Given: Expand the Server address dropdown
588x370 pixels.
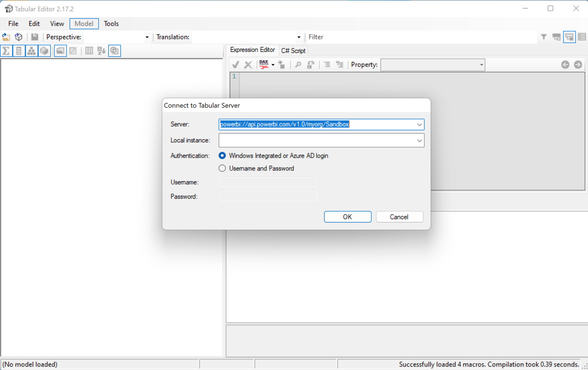Looking at the screenshot, I should point(419,124).
